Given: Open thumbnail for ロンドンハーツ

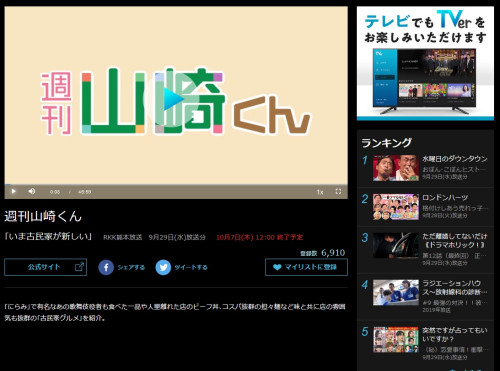Looking at the screenshot, I should [x=396, y=207].
